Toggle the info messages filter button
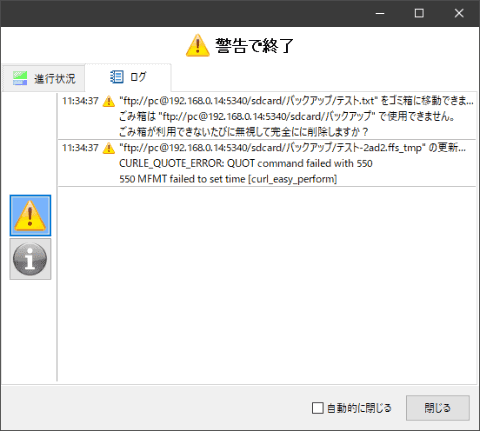Image resolution: width=480 pixels, height=431 pixels. [30, 259]
